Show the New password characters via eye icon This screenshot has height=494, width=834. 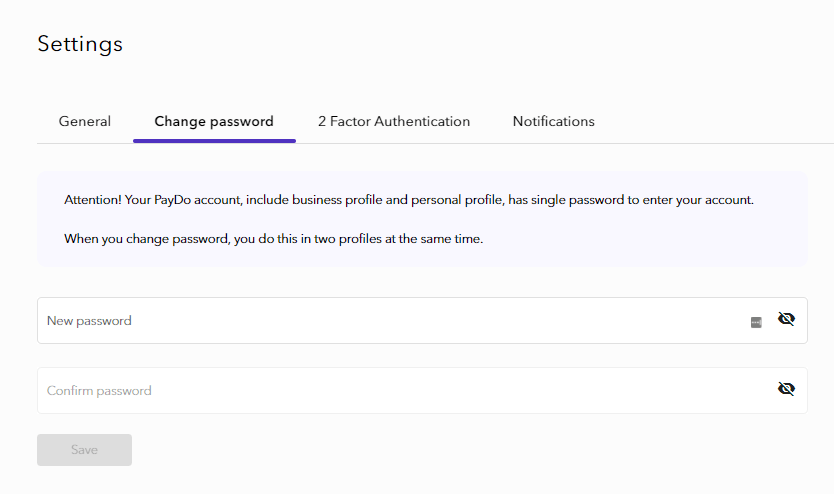pyautogui.click(x=786, y=320)
